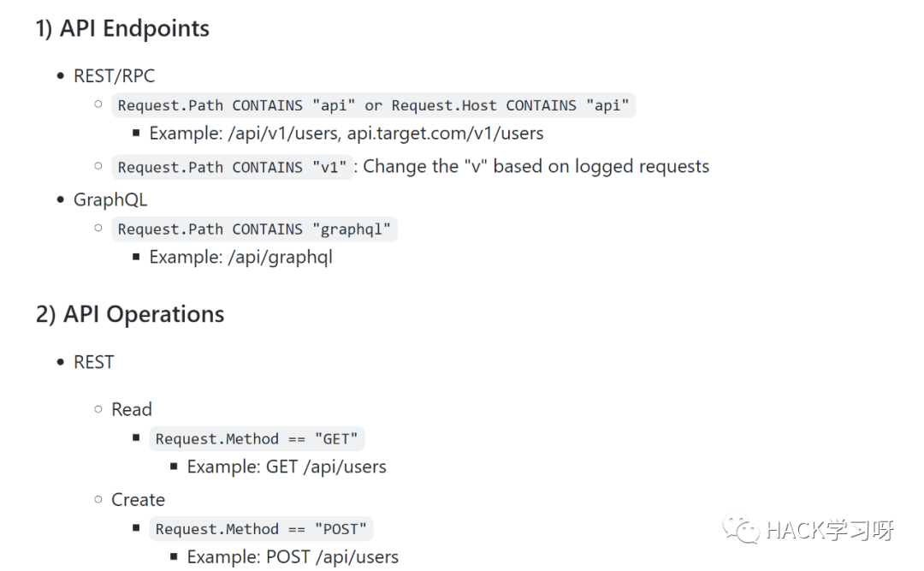Image resolution: width=924 pixels, height=571 pixels.
Task: Select the REST bullet under API Operations
Action: tap(94, 362)
